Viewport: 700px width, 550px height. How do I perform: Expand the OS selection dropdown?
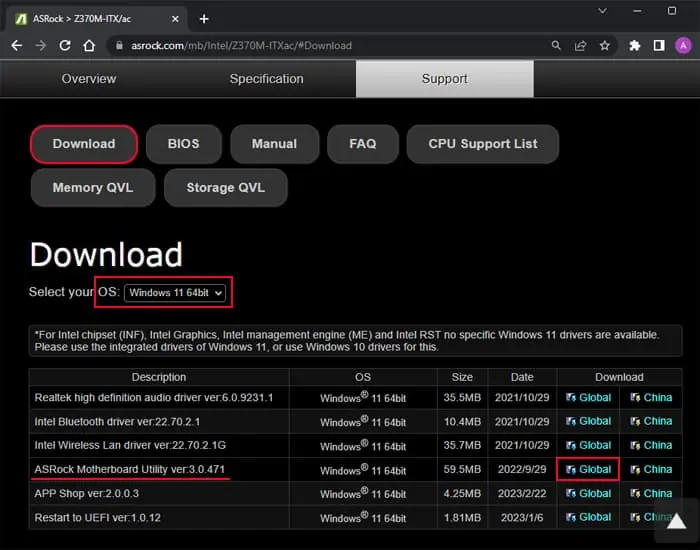click(x=176, y=293)
